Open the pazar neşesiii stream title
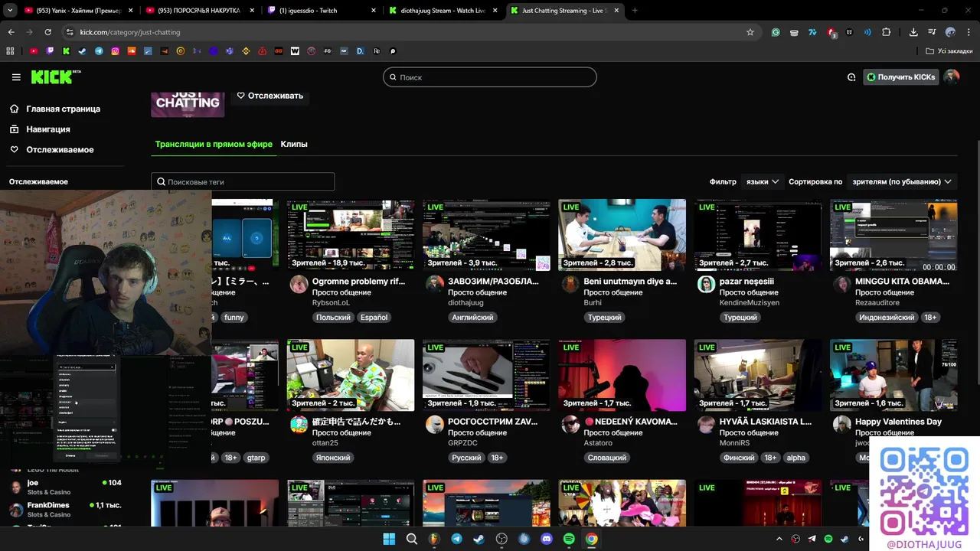The height and width of the screenshot is (551, 980). coord(746,282)
